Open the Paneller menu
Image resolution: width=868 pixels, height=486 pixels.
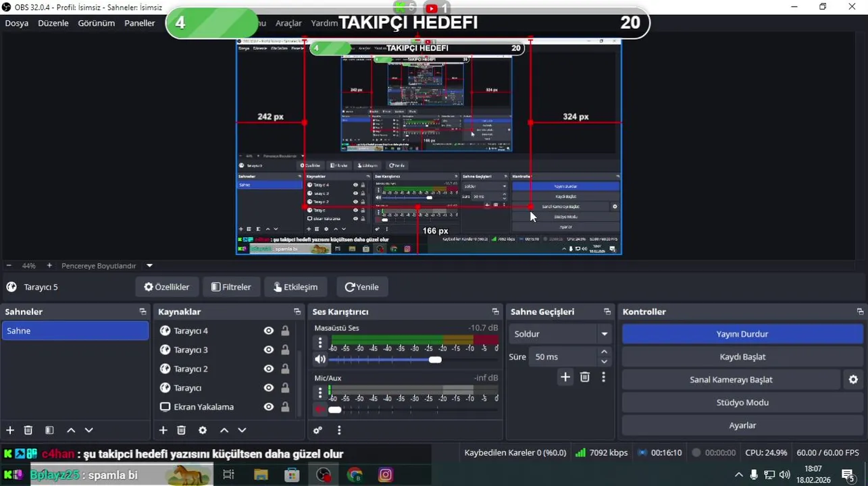(x=140, y=23)
